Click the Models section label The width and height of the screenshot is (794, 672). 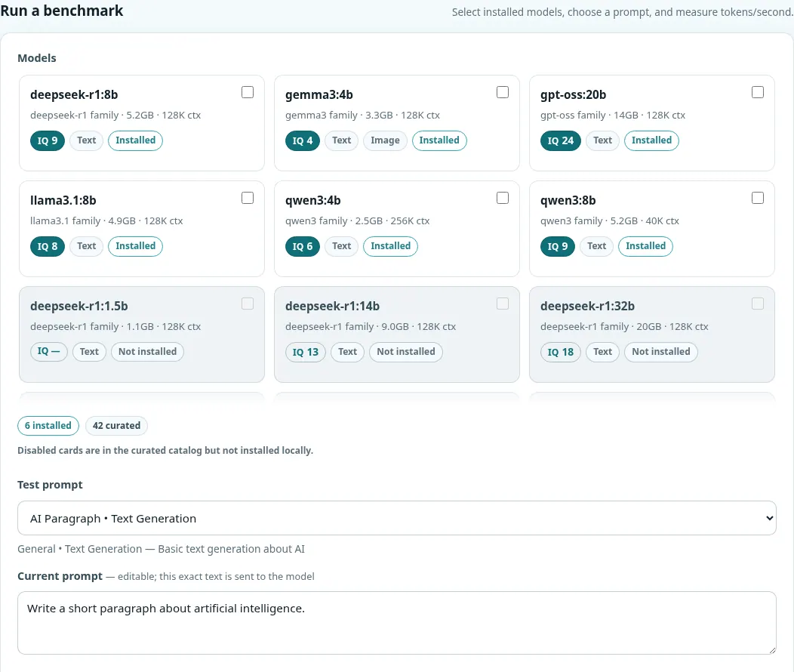37,58
